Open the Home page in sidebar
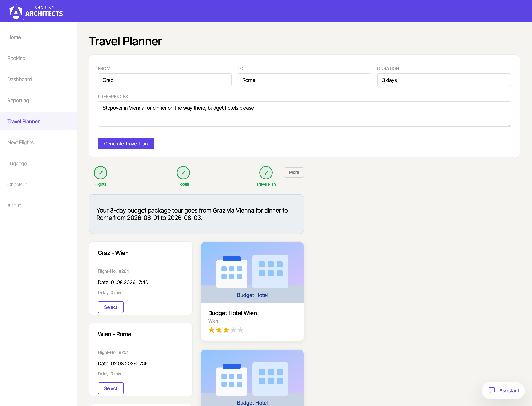 tap(14, 37)
